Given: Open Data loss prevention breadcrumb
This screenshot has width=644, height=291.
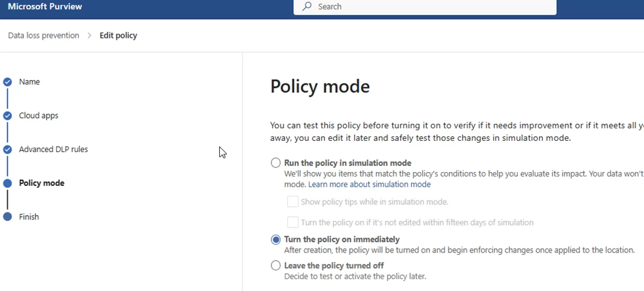Looking at the screenshot, I should (x=44, y=35).
